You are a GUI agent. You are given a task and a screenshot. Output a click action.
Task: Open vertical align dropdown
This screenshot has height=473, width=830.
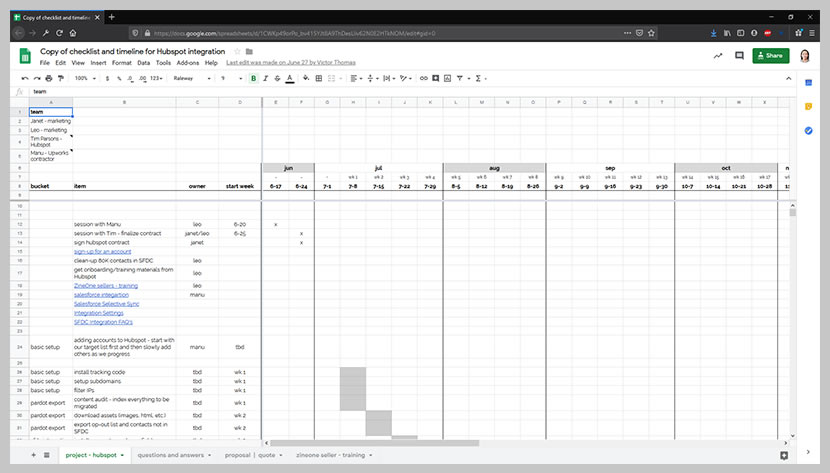pos(372,78)
